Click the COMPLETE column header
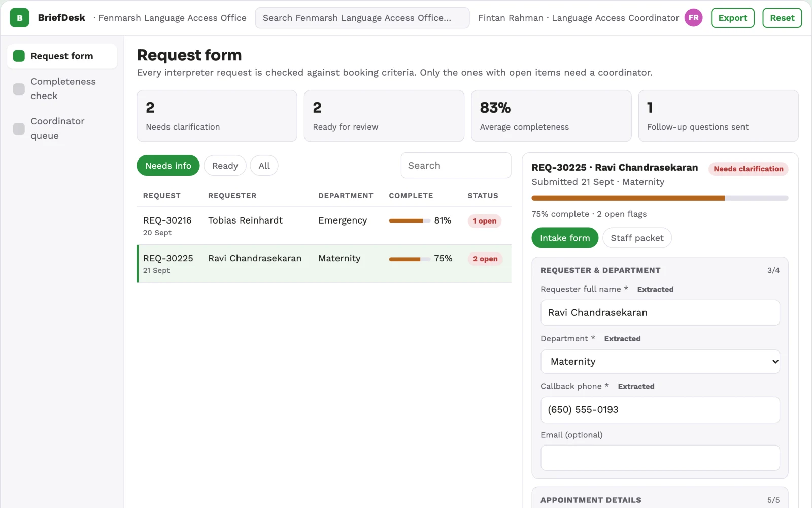 411,196
